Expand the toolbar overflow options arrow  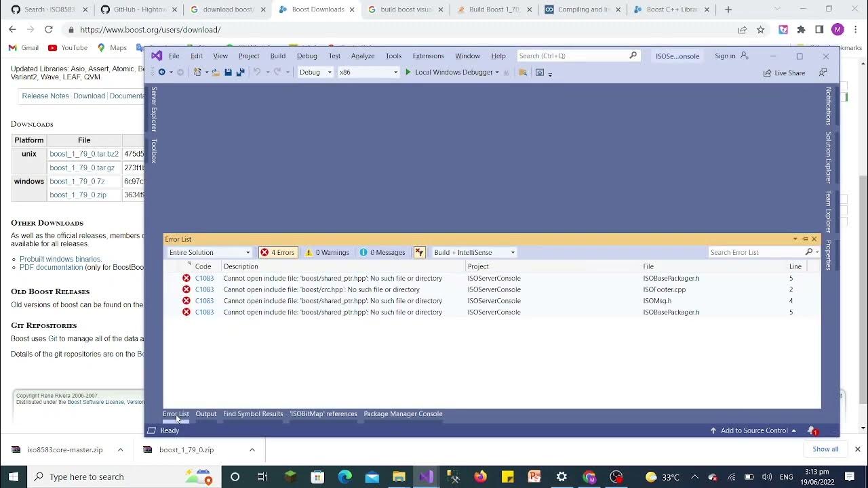click(x=550, y=73)
